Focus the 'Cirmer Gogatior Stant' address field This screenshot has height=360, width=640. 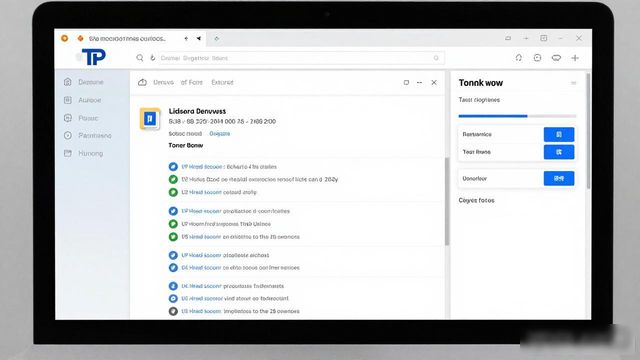301,58
